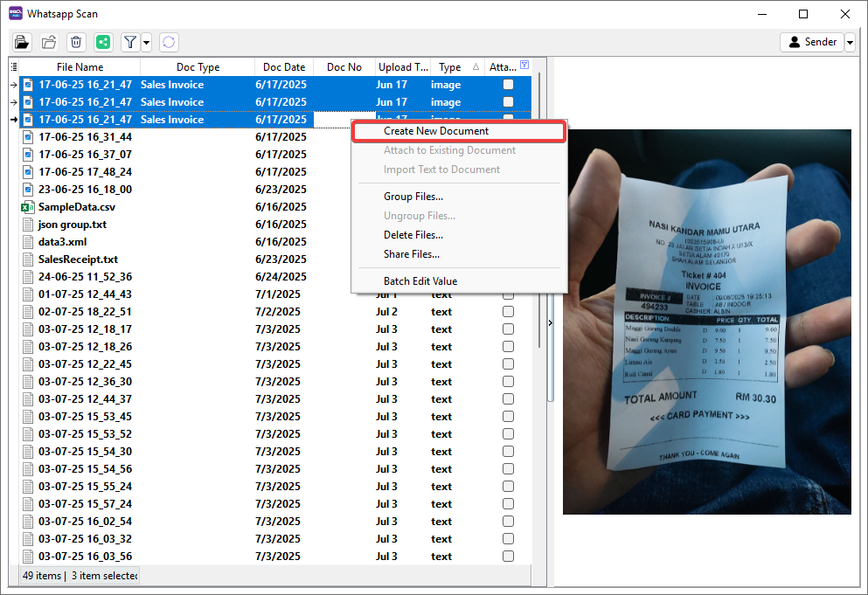Tick the attachment checkbox in the first row
Screen dimensions: 868x595
(x=508, y=85)
